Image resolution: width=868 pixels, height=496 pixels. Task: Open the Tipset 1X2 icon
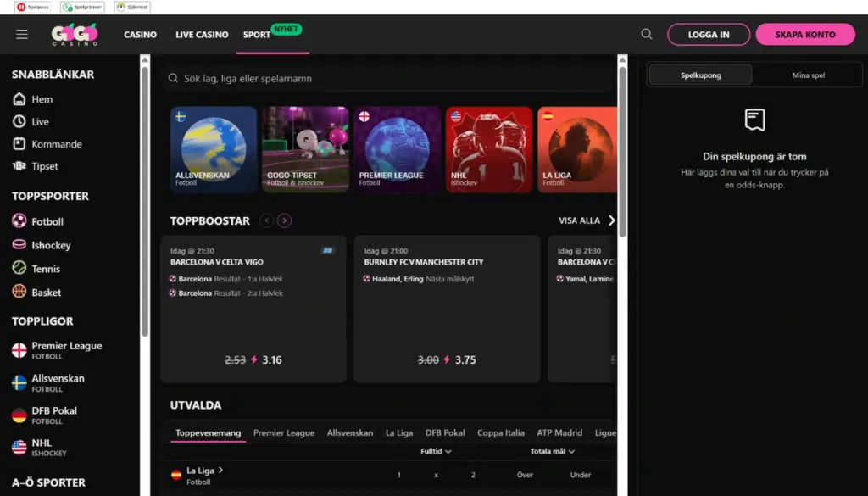(x=19, y=166)
